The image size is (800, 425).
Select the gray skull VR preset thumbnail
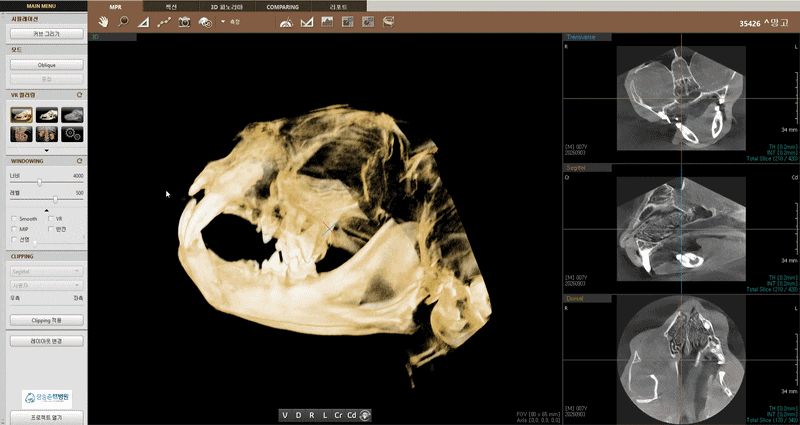pos(72,115)
